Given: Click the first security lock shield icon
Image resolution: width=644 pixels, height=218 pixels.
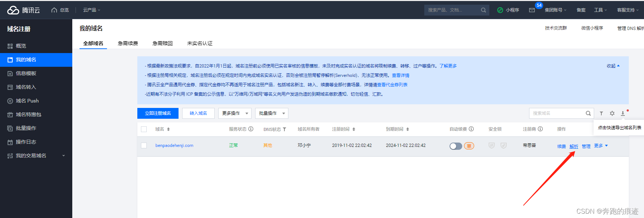Looking at the screenshot, I should pos(491,145).
